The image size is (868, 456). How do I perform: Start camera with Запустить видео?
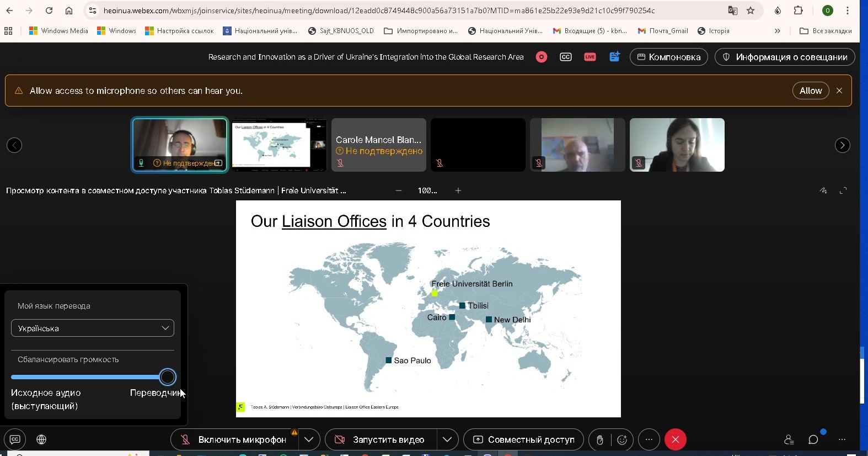381,439
